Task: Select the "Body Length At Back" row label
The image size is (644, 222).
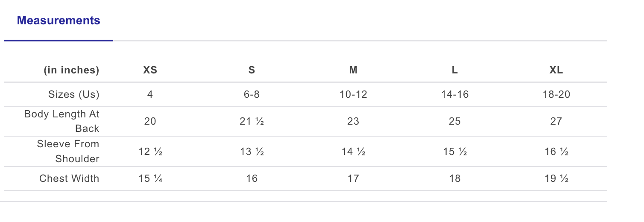Action: click(62, 121)
